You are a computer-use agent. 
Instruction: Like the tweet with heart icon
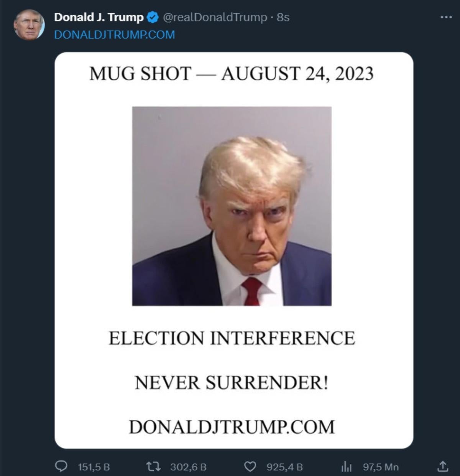coord(250,466)
